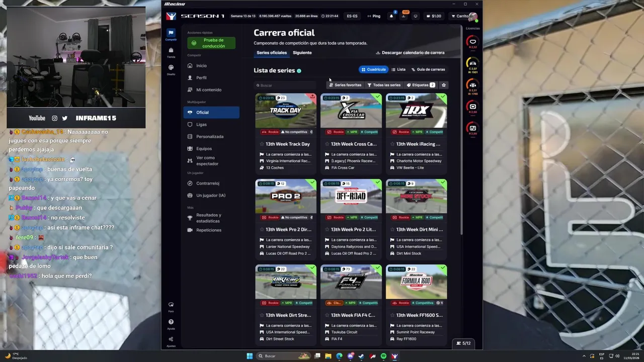Favorite the 13th Week FF1600 star
Screen dimensions: 644x362
392,315
